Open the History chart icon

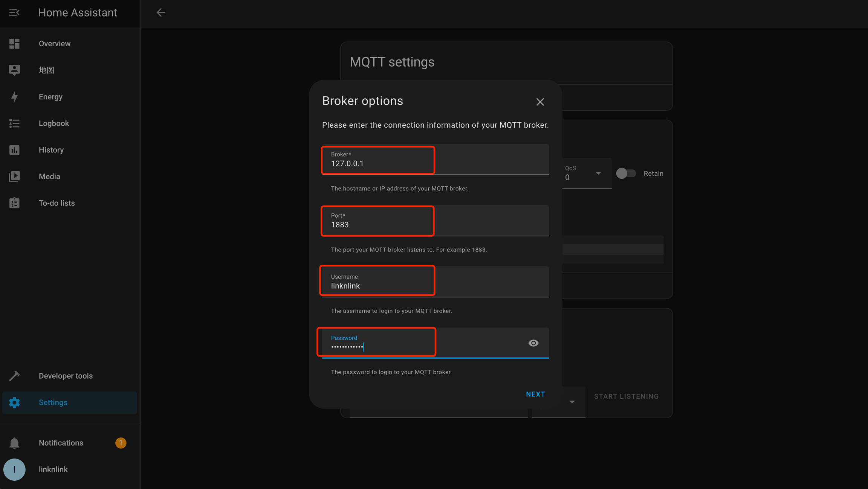[x=14, y=150]
